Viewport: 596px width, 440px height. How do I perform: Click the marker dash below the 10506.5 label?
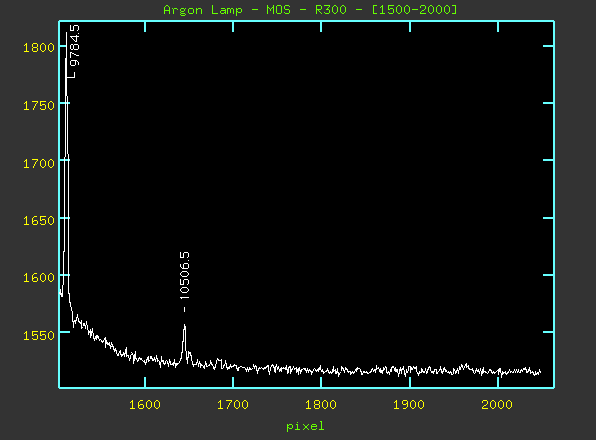184,309
